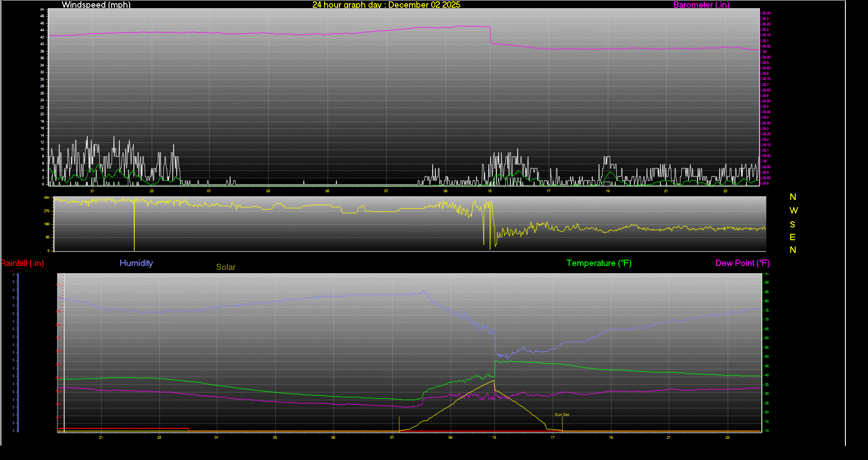Switch to the 24 hour graph view
The image size is (868, 460).
click(344, 5)
